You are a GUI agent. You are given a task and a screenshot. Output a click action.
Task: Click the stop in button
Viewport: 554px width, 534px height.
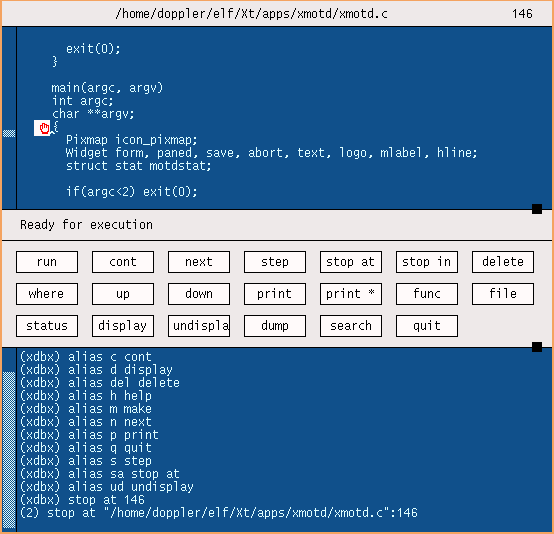pyautogui.click(x=427, y=262)
